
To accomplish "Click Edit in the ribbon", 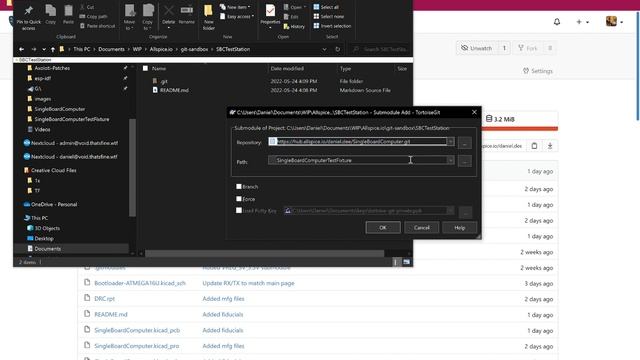I will coord(291,17).
